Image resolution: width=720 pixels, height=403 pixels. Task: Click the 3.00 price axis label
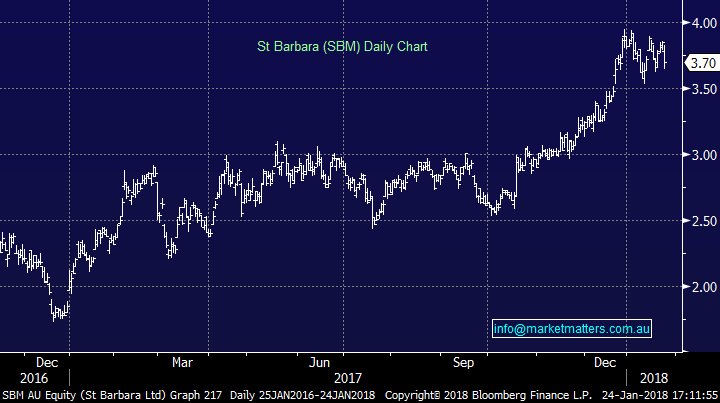coord(704,155)
